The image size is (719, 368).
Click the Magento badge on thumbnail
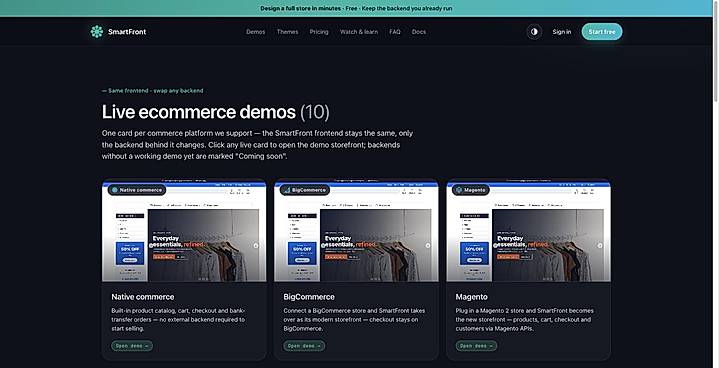point(471,190)
